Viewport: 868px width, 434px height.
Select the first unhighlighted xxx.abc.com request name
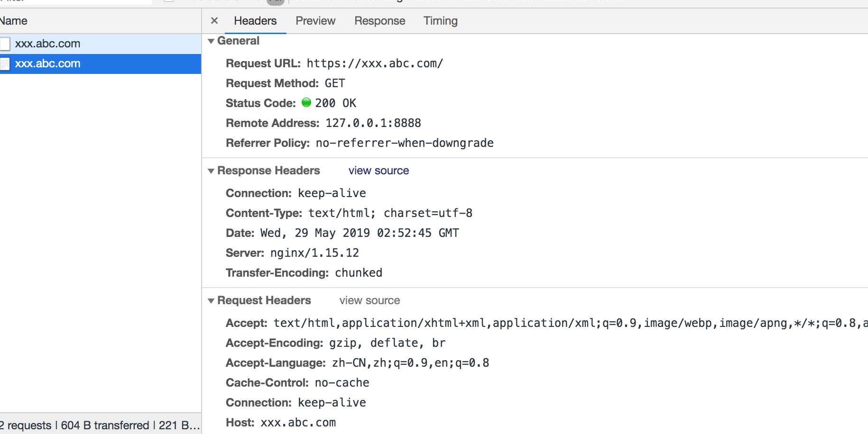pyautogui.click(x=47, y=44)
